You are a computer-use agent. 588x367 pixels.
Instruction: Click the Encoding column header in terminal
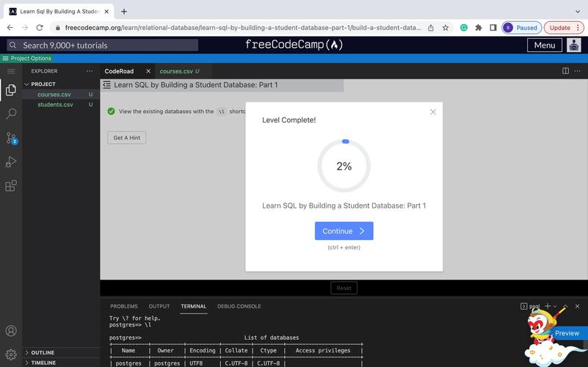203,351
